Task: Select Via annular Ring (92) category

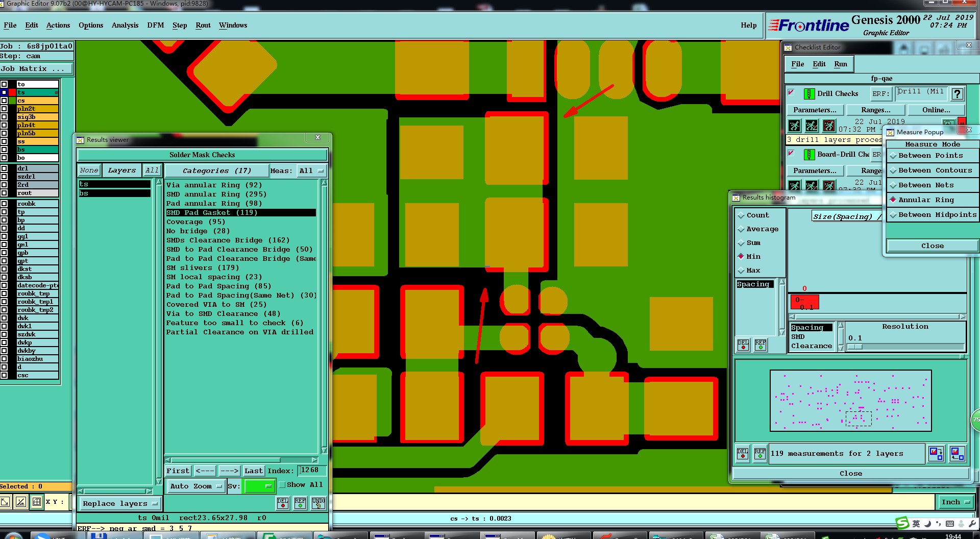Action: point(214,185)
